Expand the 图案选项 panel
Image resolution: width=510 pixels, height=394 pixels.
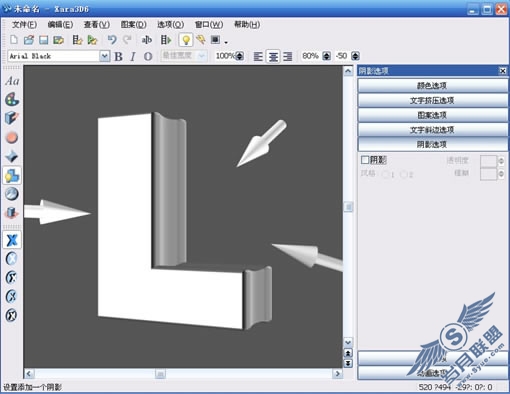(x=432, y=115)
